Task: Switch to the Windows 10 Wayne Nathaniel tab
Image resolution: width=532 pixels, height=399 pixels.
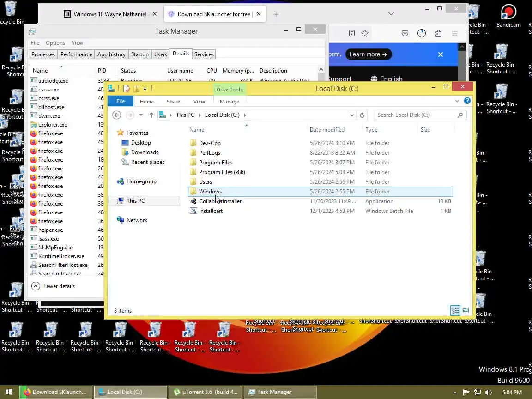Action: point(110,14)
